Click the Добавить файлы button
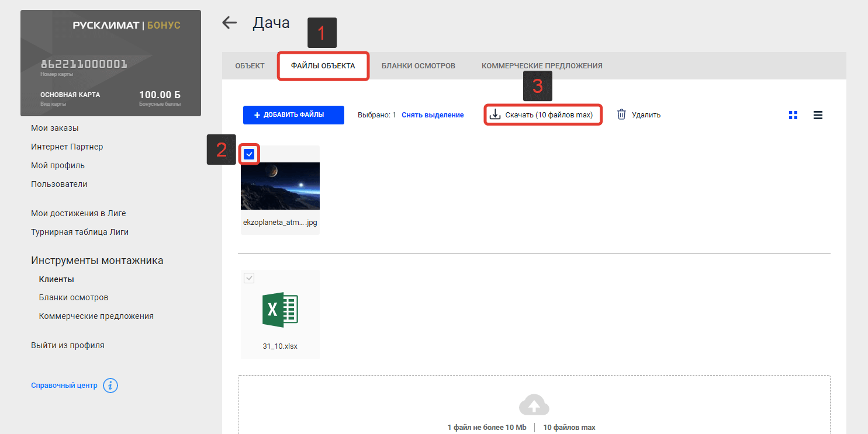Image resolution: width=868 pixels, height=434 pixels. [293, 115]
